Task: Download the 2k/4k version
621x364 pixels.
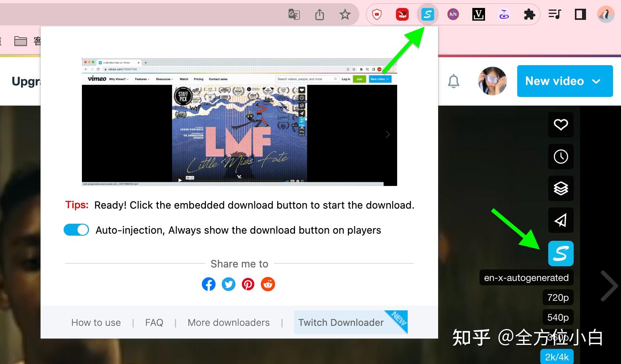Action: click(557, 357)
